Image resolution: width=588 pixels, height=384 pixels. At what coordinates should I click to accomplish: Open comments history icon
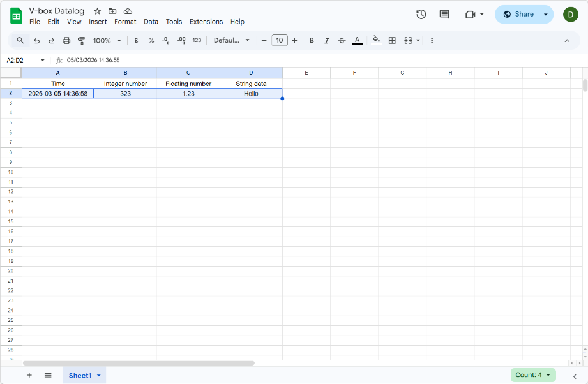(444, 13)
